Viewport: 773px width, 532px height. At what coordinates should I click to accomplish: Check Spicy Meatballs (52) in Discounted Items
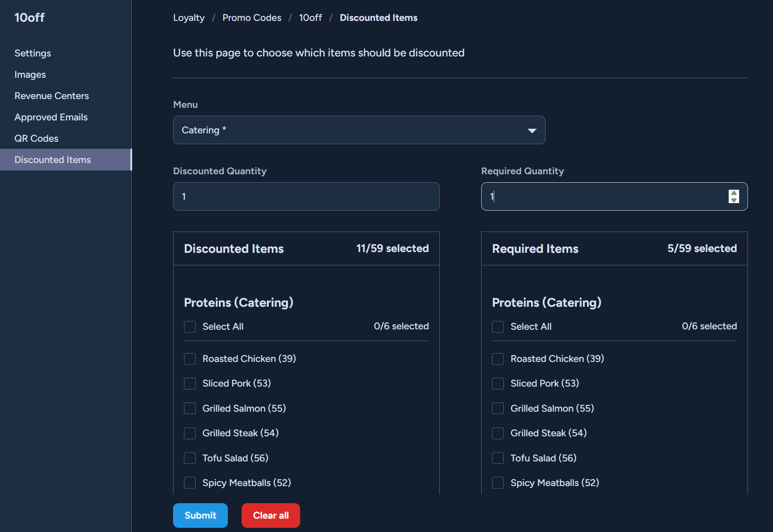(x=190, y=483)
